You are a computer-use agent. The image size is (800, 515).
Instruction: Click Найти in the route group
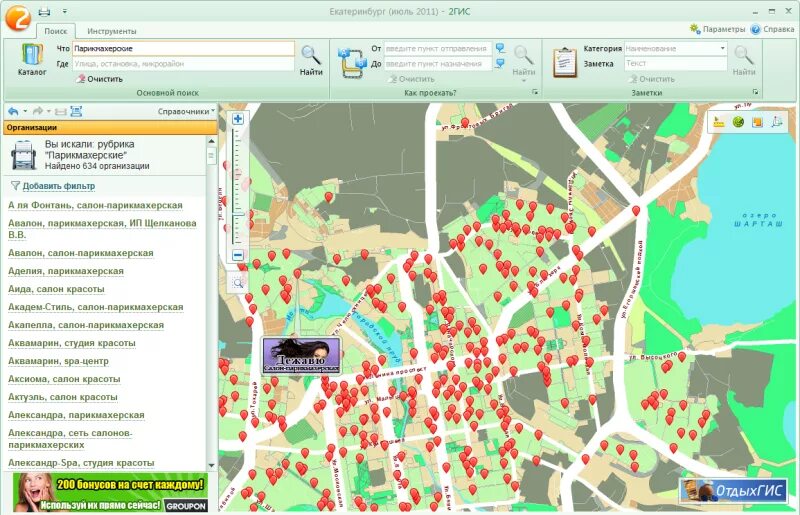[x=523, y=59]
